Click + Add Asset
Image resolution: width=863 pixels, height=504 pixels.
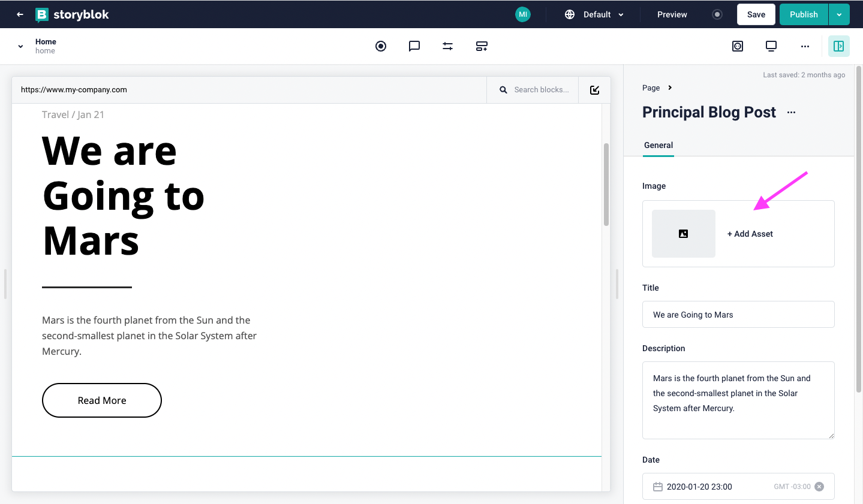[750, 234]
